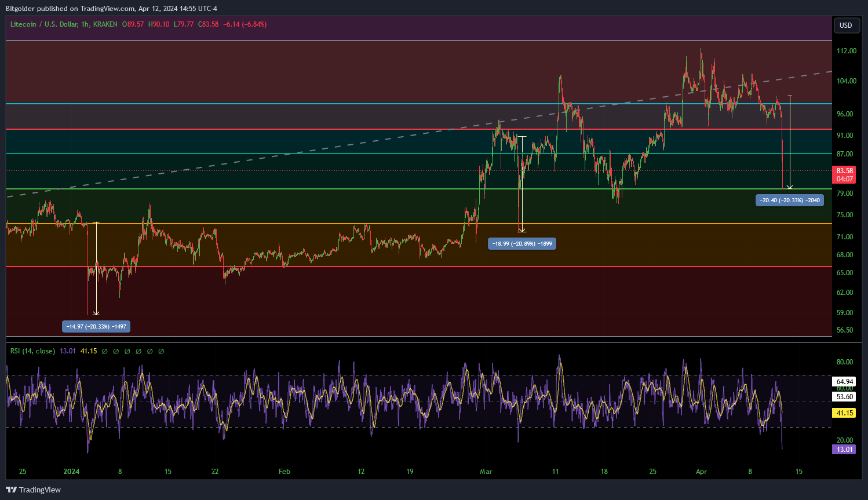Viewport: 868px width, 500px height.
Task: Click the open value O89.57
Action: click(x=133, y=24)
